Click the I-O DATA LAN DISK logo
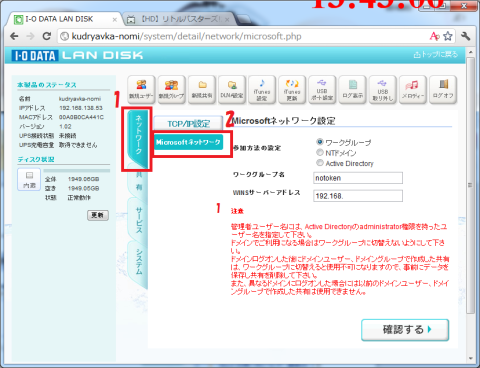 point(77,55)
